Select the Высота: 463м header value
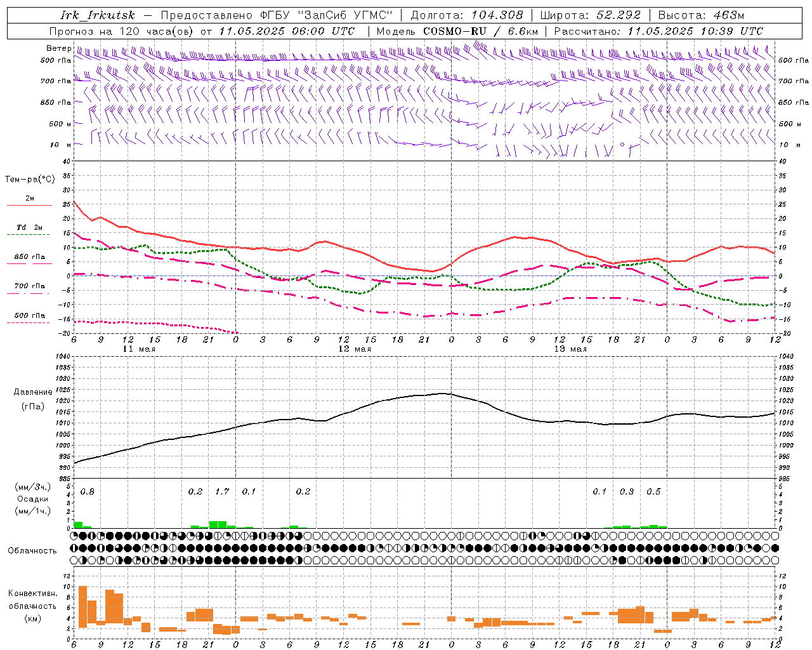This screenshot has width=812, height=650. click(701, 15)
